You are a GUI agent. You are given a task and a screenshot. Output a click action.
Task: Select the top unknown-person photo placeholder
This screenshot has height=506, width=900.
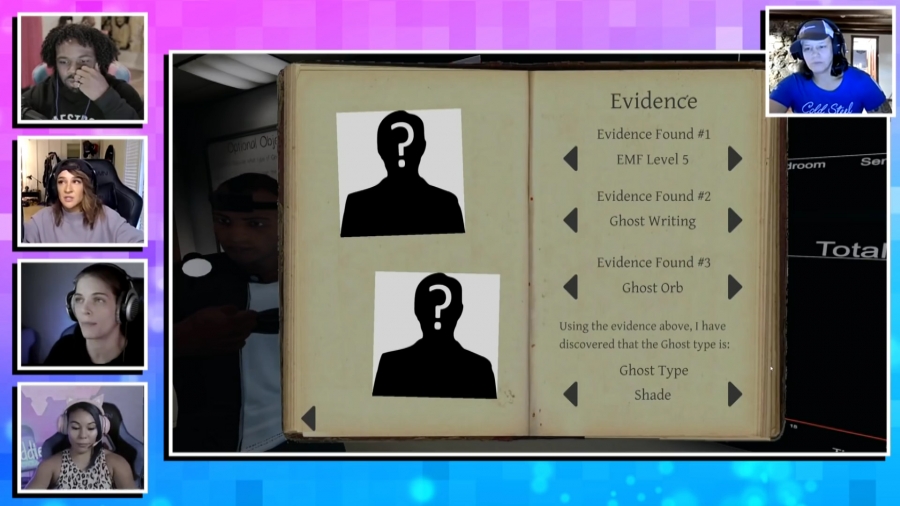[x=400, y=173]
